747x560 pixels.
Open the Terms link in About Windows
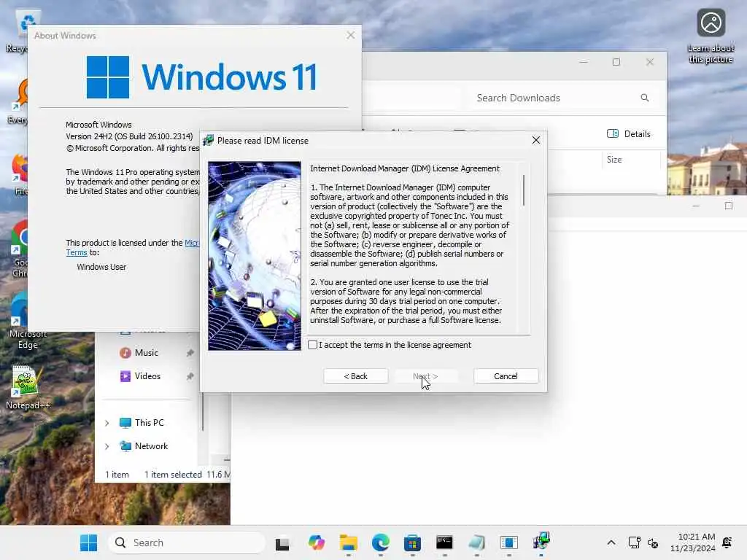(x=76, y=253)
